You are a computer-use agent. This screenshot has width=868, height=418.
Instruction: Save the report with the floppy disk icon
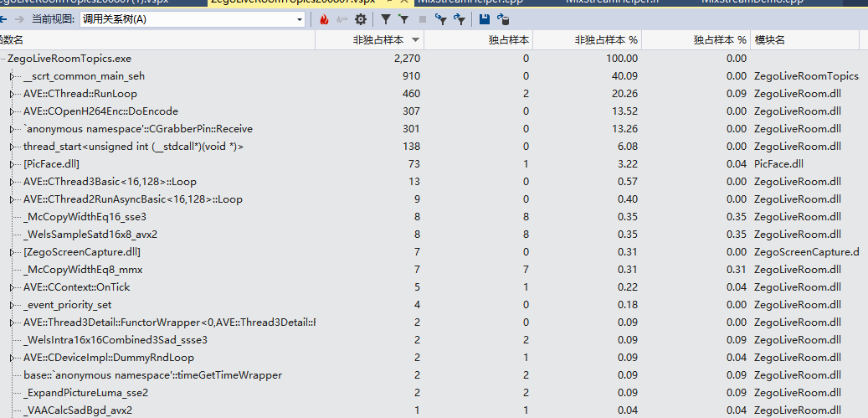(485, 20)
